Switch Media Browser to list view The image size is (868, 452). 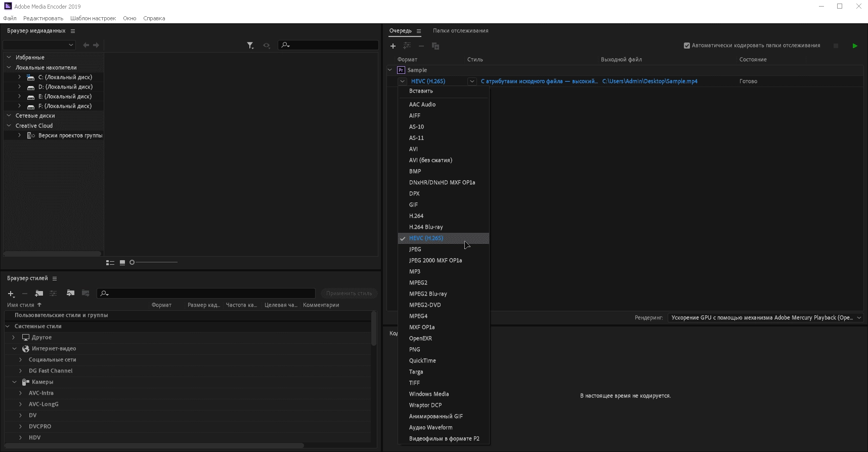click(x=110, y=262)
